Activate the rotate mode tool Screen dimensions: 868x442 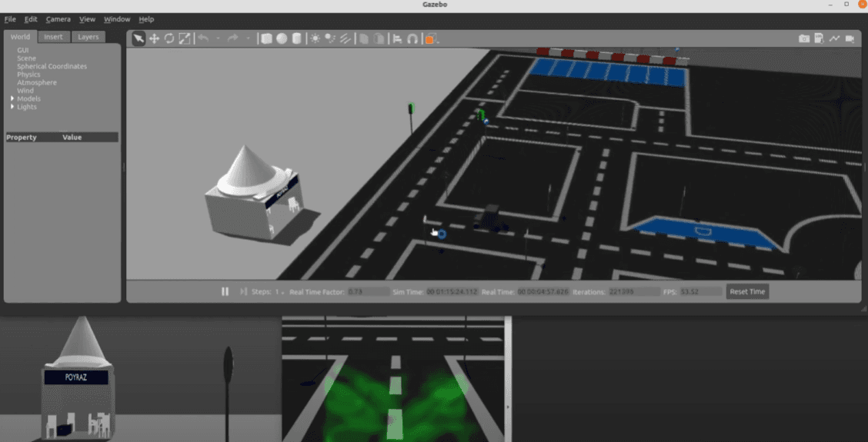169,38
